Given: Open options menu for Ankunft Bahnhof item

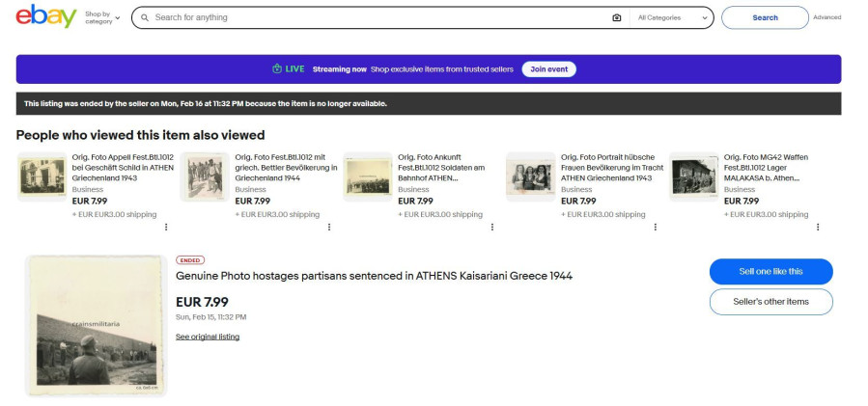Looking at the screenshot, I should pyautogui.click(x=492, y=228).
